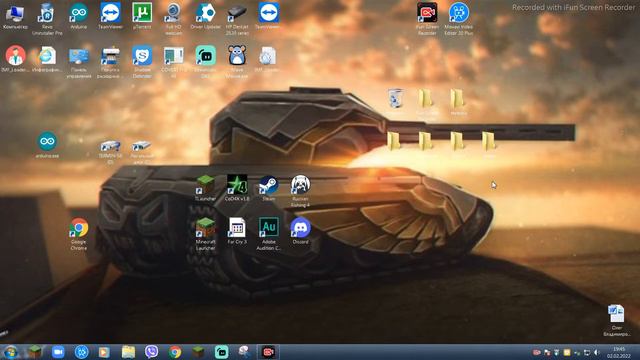Image resolution: width=640 pixels, height=360 pixels.
Task: Launch the µTorrent shortcut
Action: [142, 16]
